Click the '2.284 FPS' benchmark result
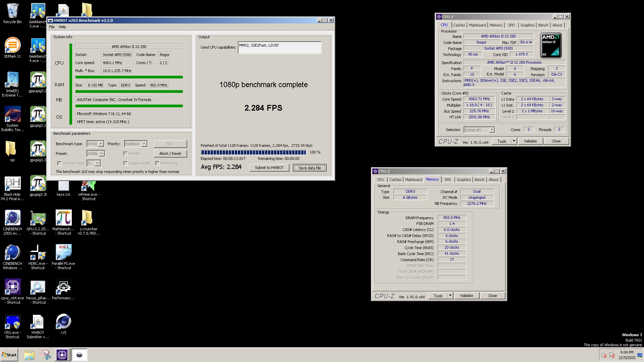Viewport: 644px width, 362px height. (x=263, y=108)
